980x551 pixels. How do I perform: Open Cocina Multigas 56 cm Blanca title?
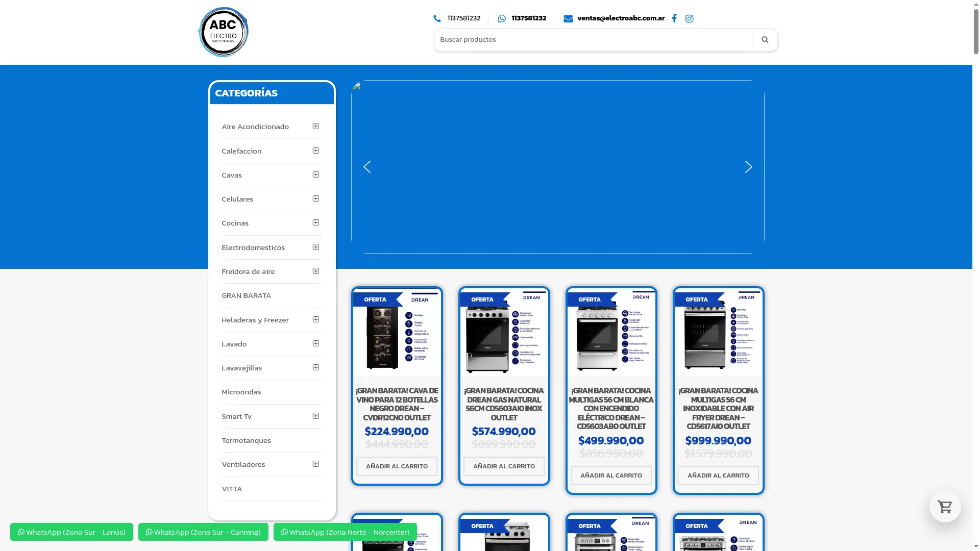(x=611, y=409)
